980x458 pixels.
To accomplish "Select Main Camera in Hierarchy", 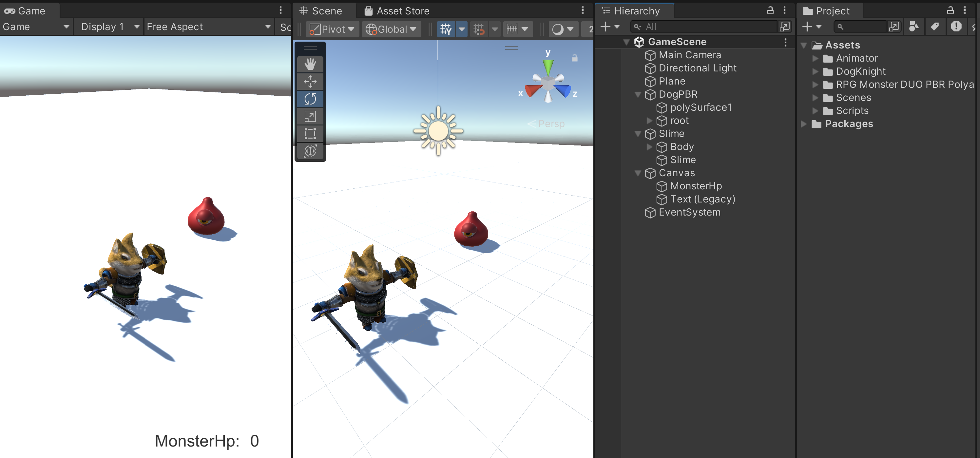I will pyautogui.click(x=689, y=55).
